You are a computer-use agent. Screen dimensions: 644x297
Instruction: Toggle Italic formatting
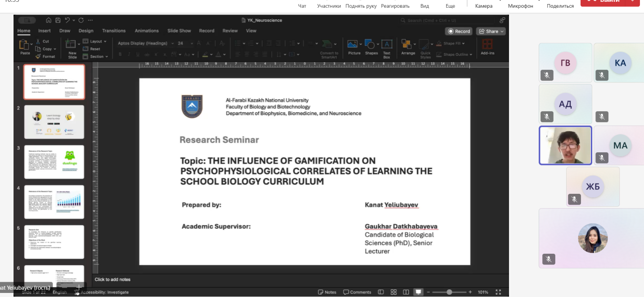click(x=129, y=55)
